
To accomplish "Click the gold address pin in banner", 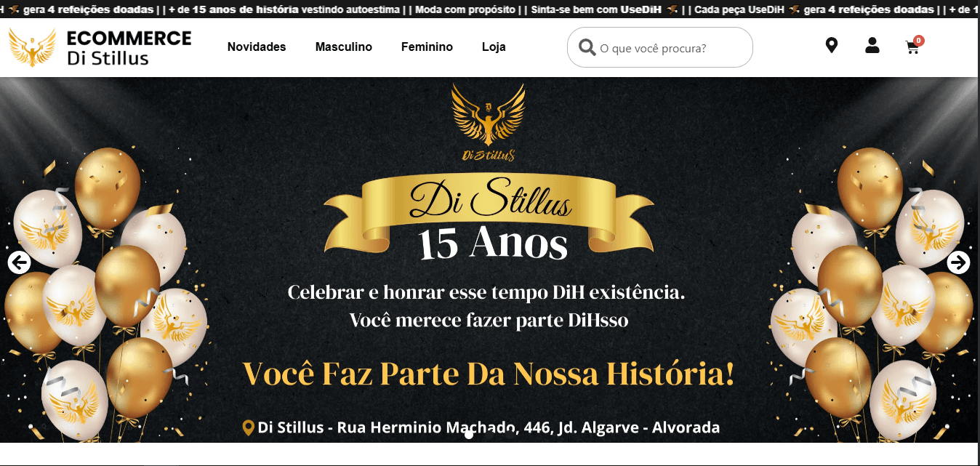I will pos(248,427).
